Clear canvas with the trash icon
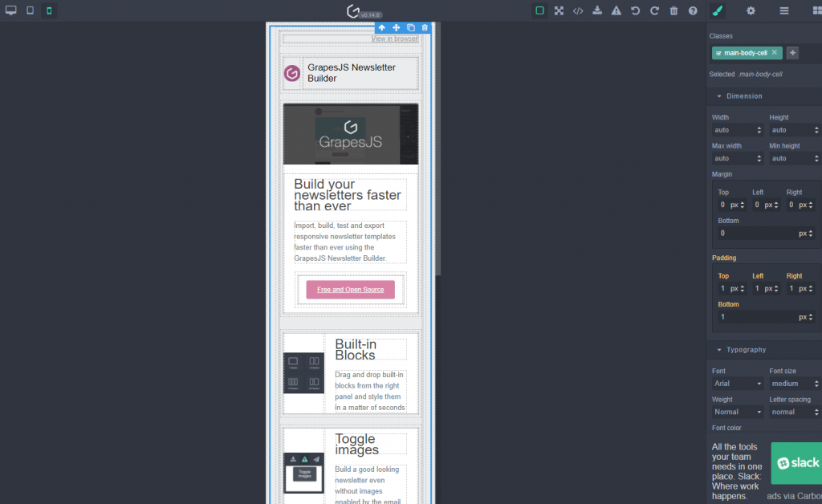The width and height of the screenshot is (822, 504). click(673, 10)
